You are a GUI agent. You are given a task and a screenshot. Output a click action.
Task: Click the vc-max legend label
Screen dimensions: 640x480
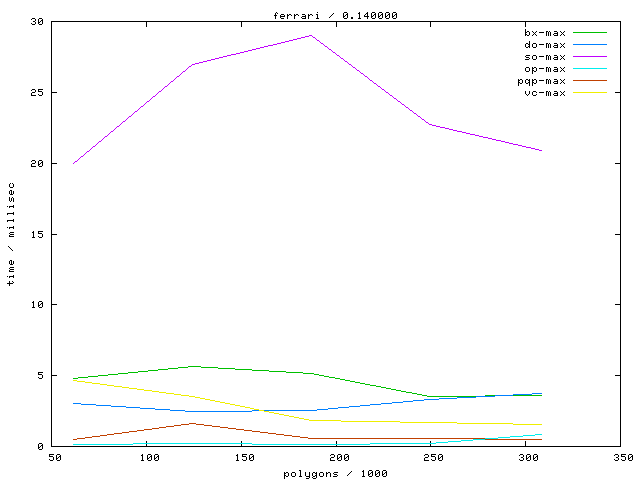(545, 93)
